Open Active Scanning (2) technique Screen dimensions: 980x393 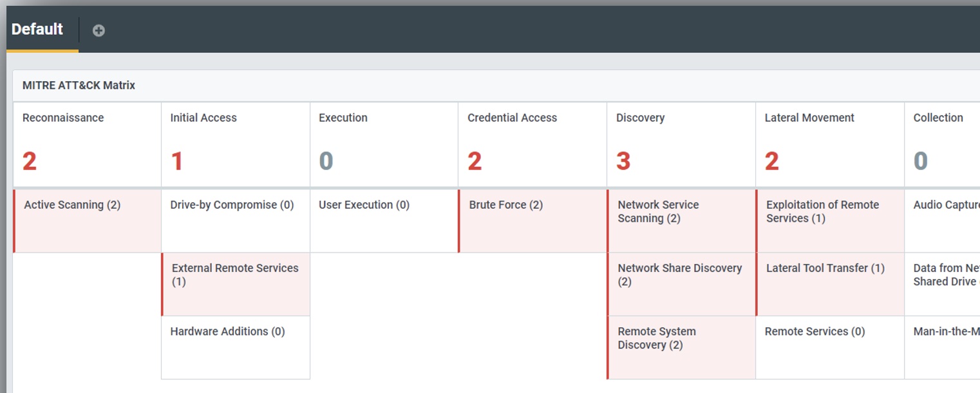[x=88, y=220]
